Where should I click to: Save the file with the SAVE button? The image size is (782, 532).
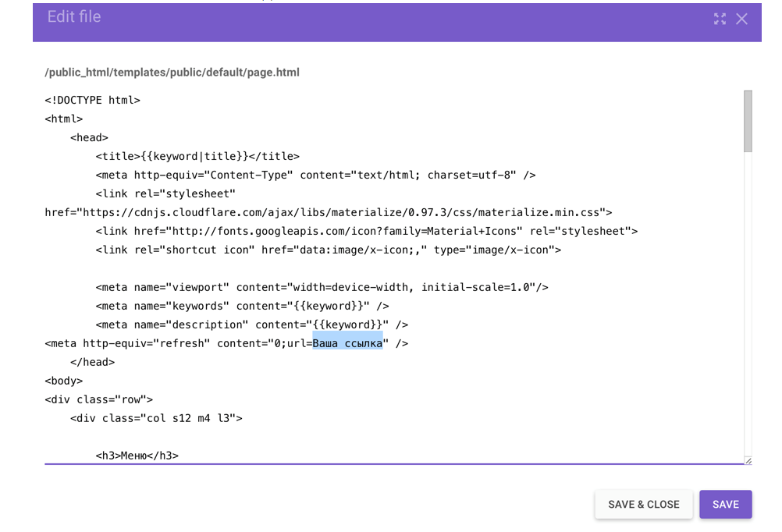[725, 504]
